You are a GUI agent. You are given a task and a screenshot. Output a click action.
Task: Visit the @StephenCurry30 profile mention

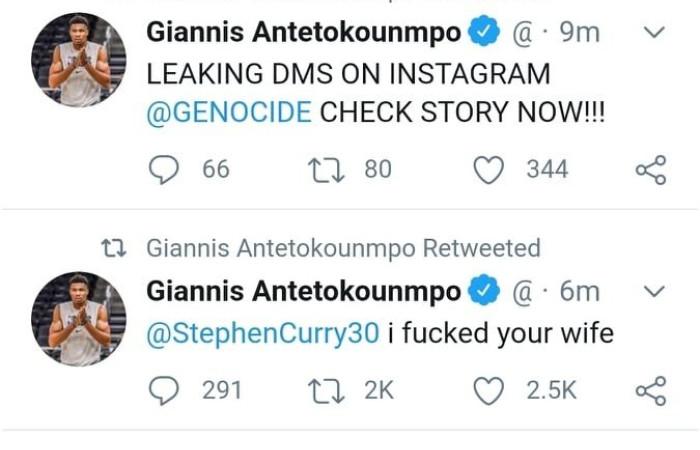click(x=263, y=334)
